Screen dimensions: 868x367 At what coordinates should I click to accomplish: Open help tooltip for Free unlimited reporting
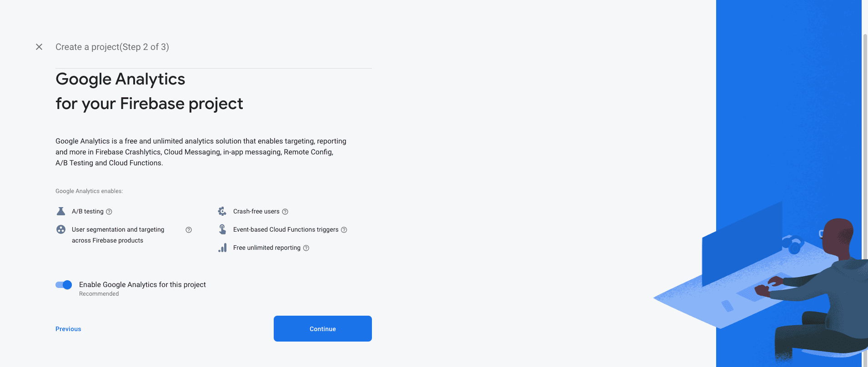(x=306, y=248)
